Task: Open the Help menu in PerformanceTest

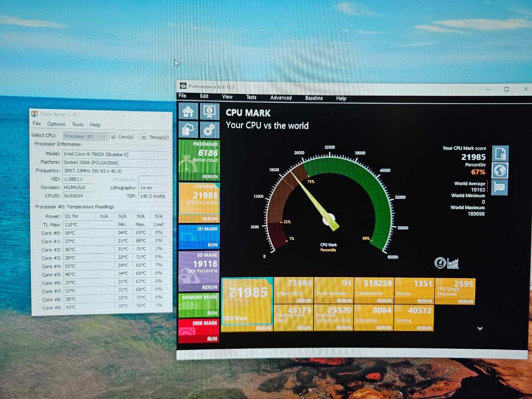Action: click(x=341, y=98)
